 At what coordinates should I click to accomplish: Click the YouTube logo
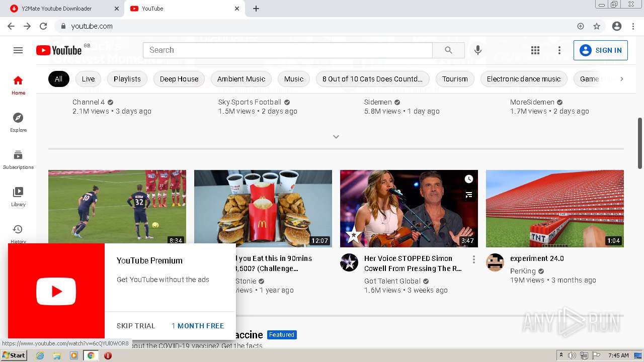point(59,50)
